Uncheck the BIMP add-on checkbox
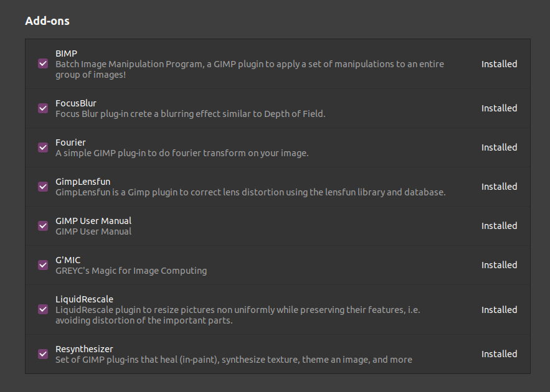Screen dimensions: 550x392 click(x=43, y=63)
